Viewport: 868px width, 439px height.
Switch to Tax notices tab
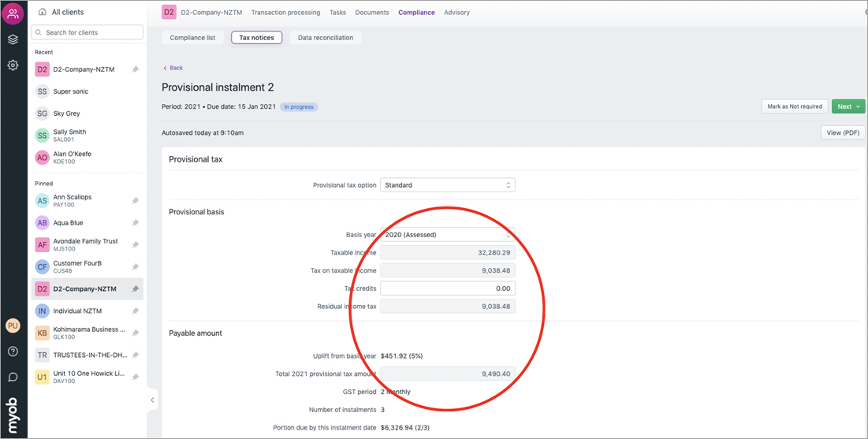click(257, 38)
